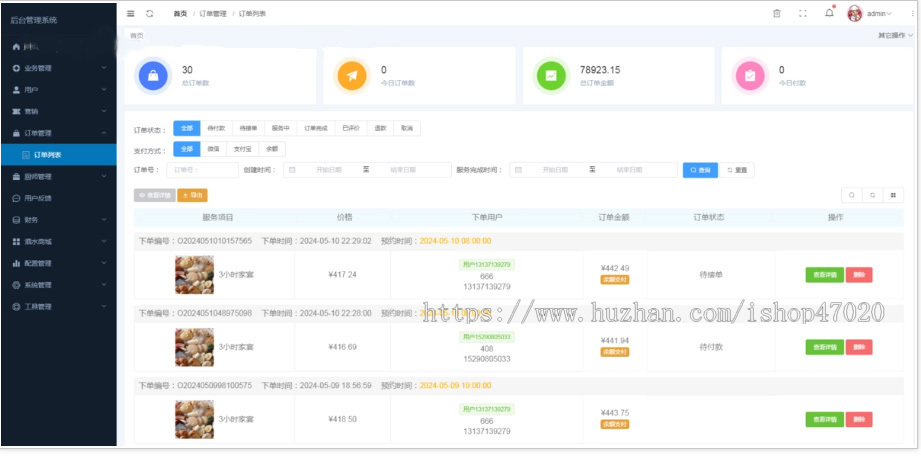Expand the 酒水商城 sidebar menu chevron
Viewport: 921px width, 472px height.
point(104,242)
